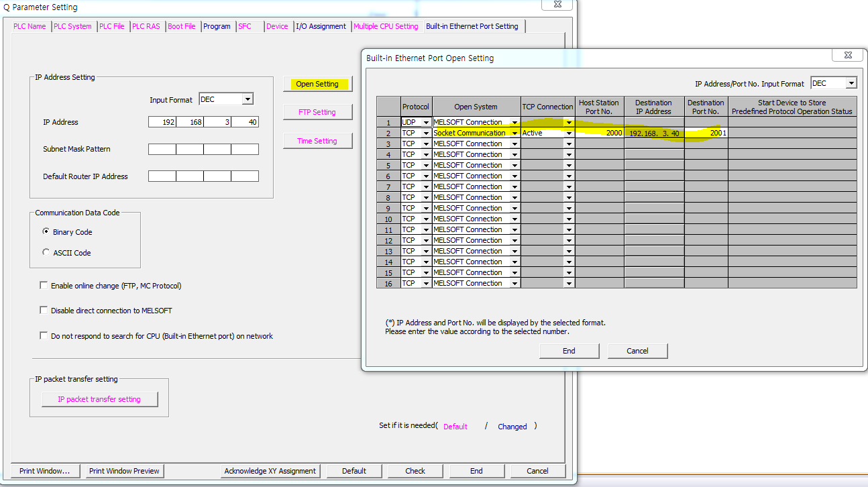Viewport: 868px width, 487px height.
Task: Open the TCP Connection dropdown in row 3
Action: pyautogui.click(x=569, y=144)
